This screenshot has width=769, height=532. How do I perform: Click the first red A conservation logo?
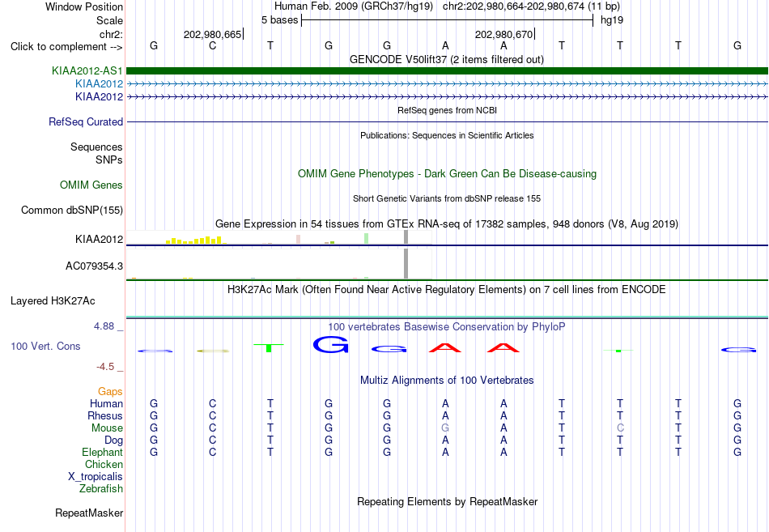[x=445, y=348]
